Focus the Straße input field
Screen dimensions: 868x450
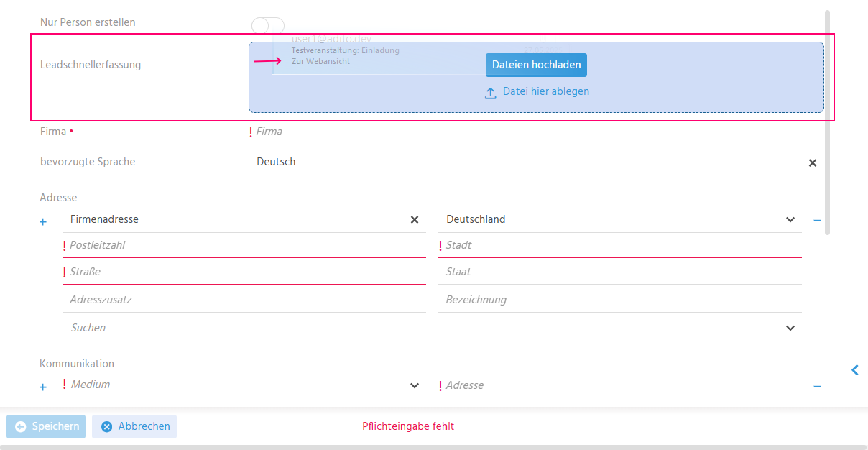244,272
